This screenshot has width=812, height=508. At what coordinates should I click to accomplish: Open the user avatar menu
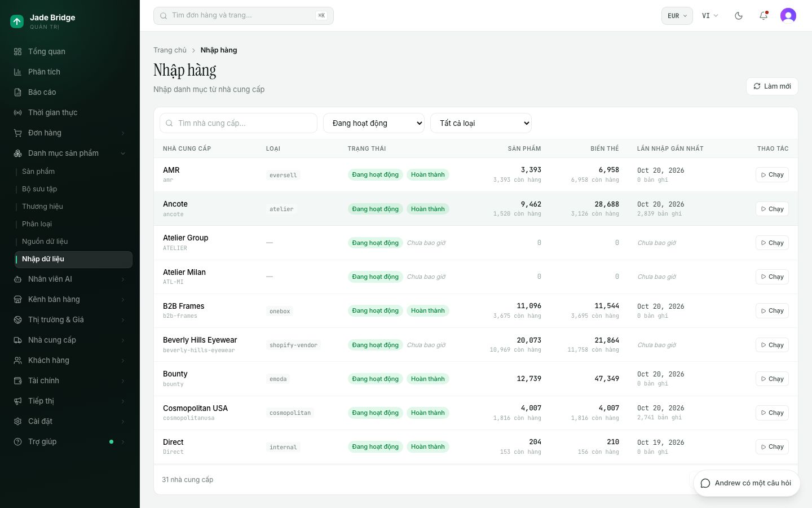tap(788, 16)
